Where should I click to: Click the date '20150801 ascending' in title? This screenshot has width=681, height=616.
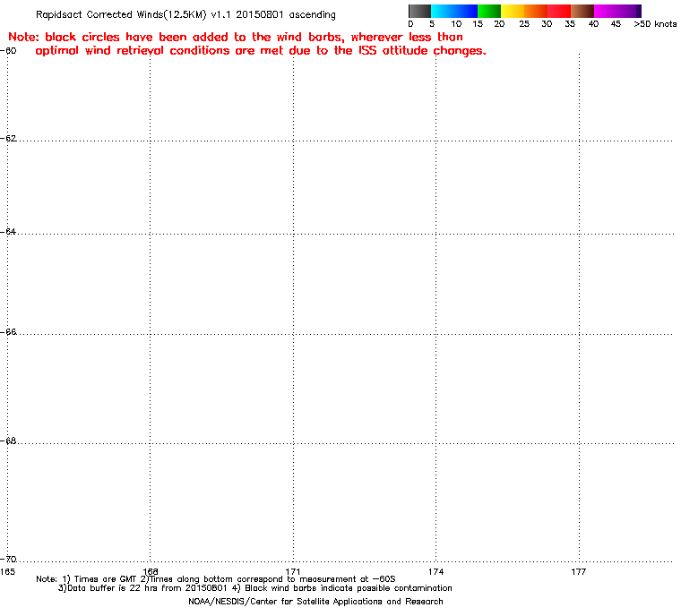[286, 14]
